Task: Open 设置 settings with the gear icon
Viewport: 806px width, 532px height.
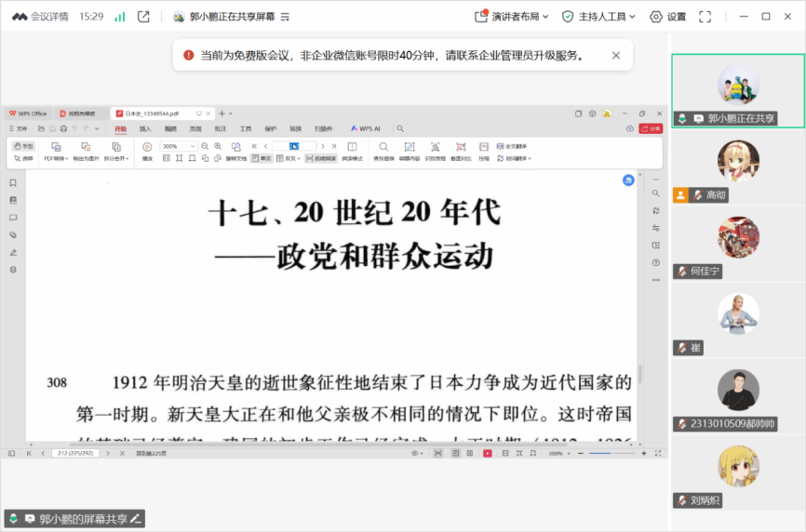Action: [x=667, y=17]
